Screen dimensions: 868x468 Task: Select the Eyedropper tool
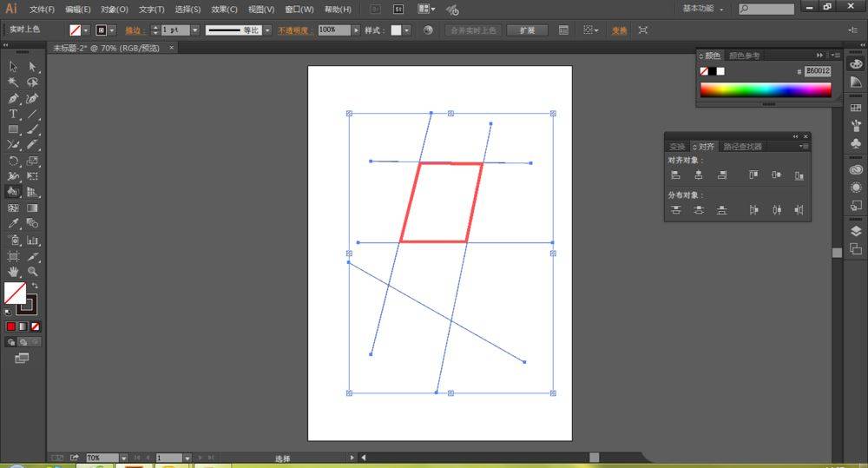[x=13, y=224]
